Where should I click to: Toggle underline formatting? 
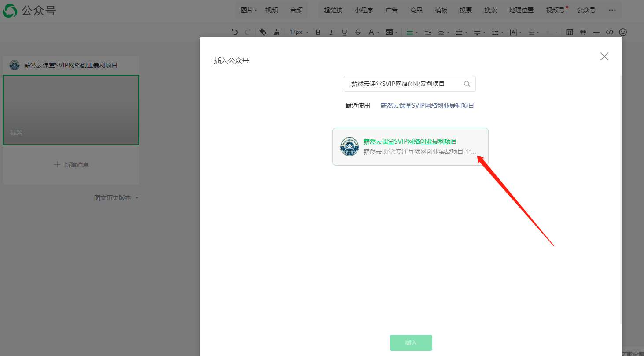point(345,32)
